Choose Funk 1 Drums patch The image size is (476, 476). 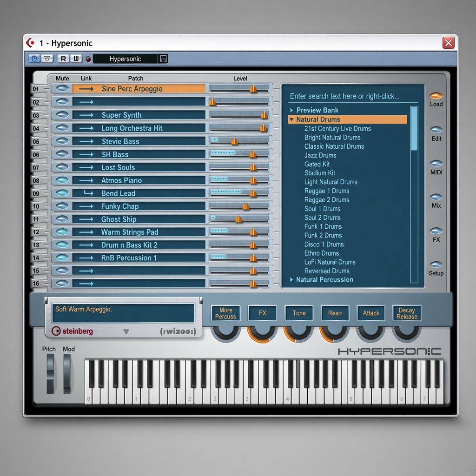tap(323, 226)
